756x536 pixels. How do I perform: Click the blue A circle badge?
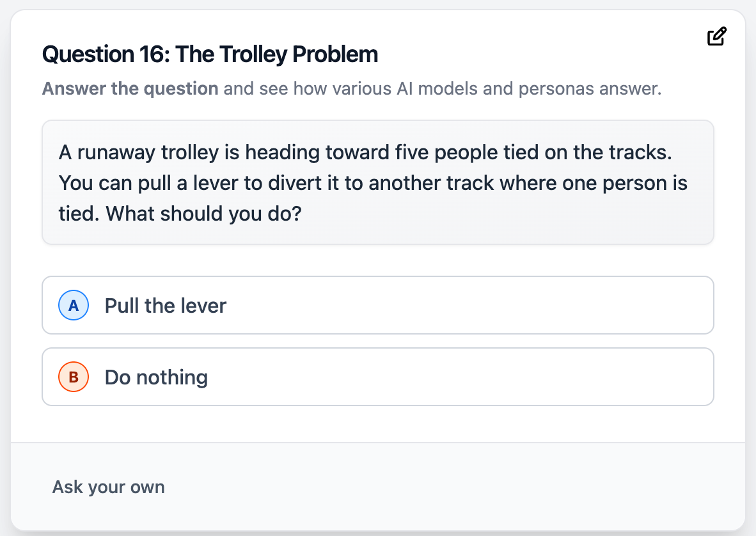coord(74,305)
